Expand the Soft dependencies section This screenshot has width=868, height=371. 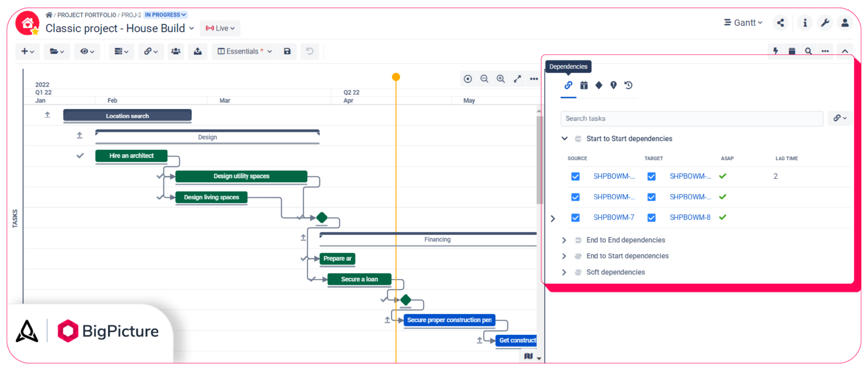563,272
